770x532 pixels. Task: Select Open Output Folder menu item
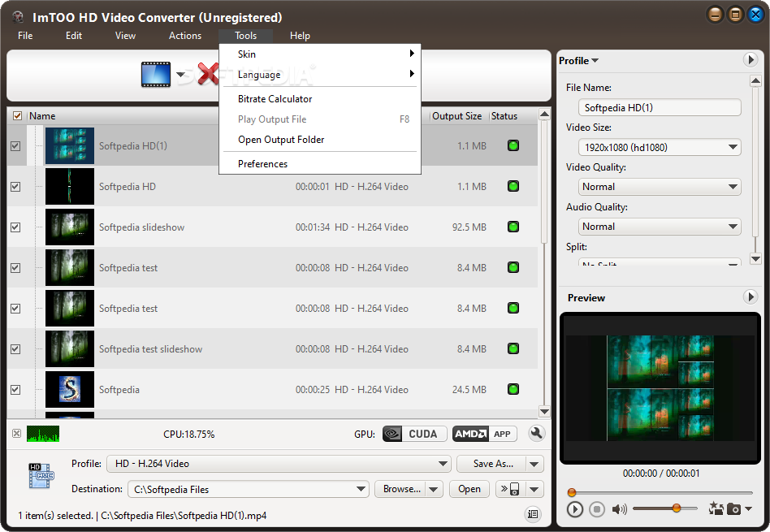point(320,140)
